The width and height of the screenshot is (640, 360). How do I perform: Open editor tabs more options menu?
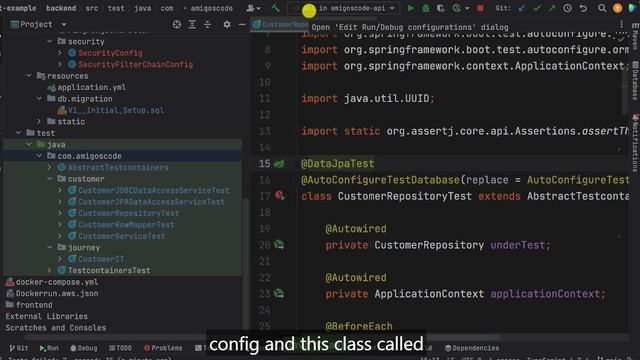click(x=621, y=24)
